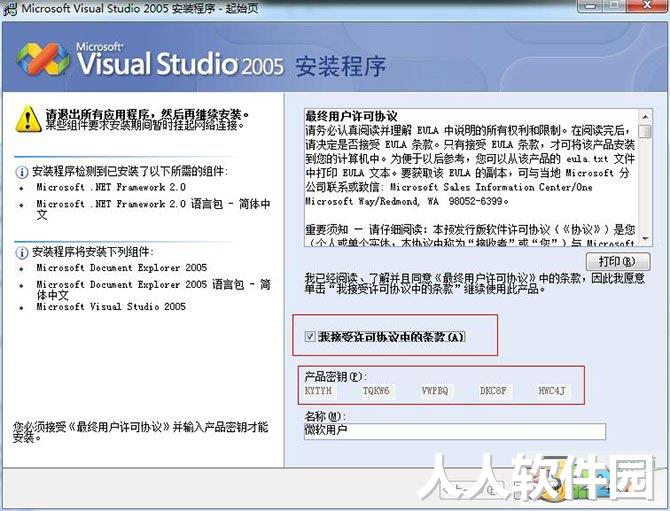This screenshot has width=670, height=511.
Task: Click the Visual Studio logo icon
Action: (x=43, y=59)
